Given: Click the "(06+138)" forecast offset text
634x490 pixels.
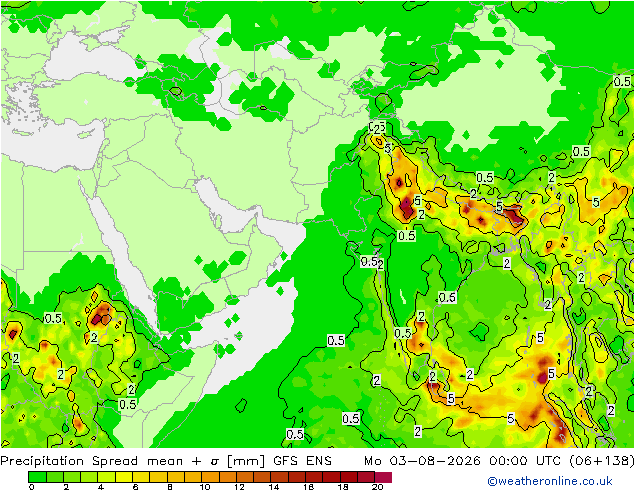Looking at the screenshot, I should tap(601, 461).
